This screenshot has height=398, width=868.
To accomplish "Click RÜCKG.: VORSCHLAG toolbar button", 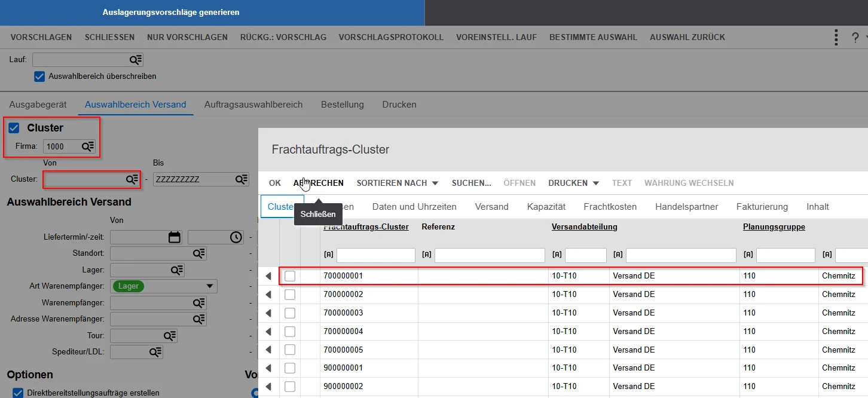I will coord(283,37).
